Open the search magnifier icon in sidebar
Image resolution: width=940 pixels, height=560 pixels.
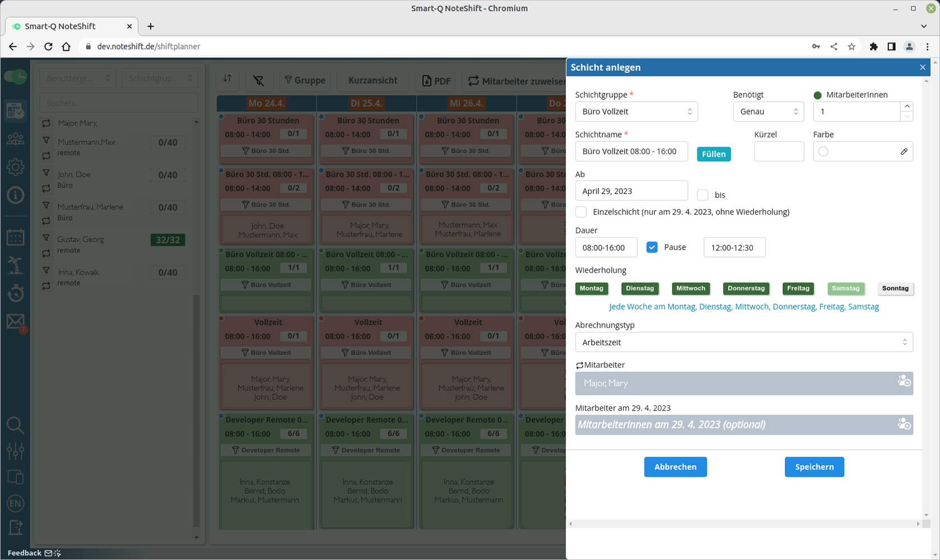coord(15,425)
